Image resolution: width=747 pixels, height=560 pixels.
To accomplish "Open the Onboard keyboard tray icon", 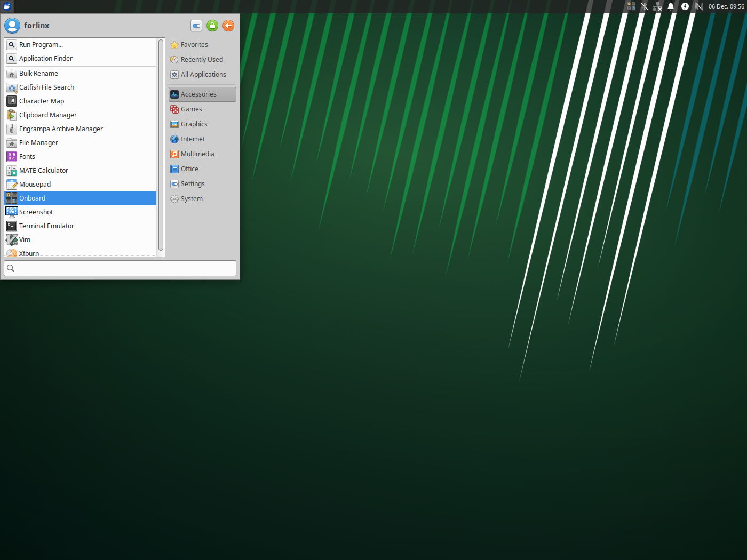I will [631, 6].
